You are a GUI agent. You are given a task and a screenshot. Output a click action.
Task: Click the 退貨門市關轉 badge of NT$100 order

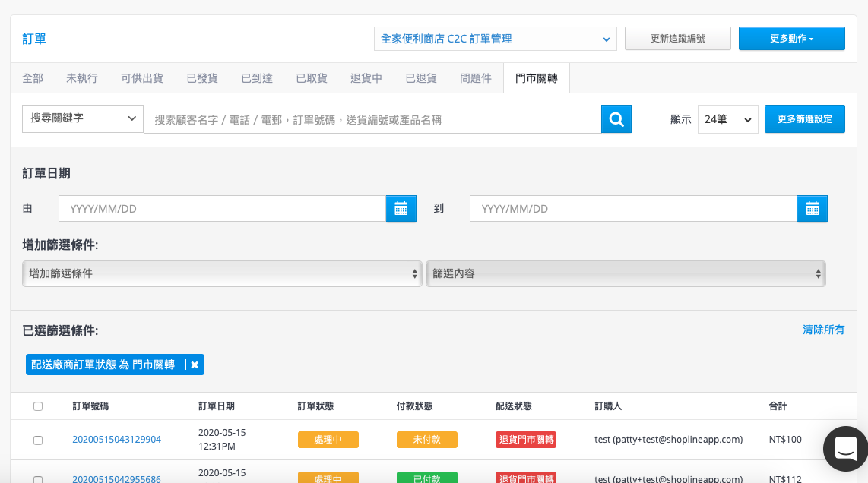526,440
